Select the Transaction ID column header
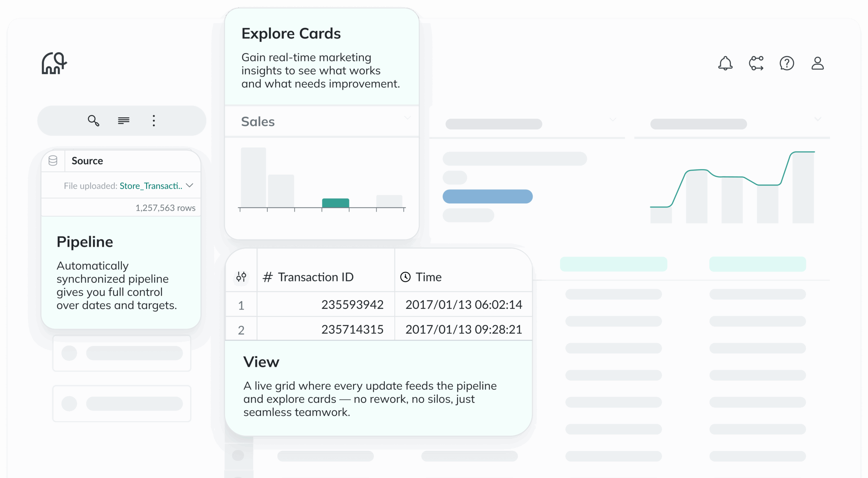Image resolution: width=868 pixels, height=478 pixels. point(315,277)
